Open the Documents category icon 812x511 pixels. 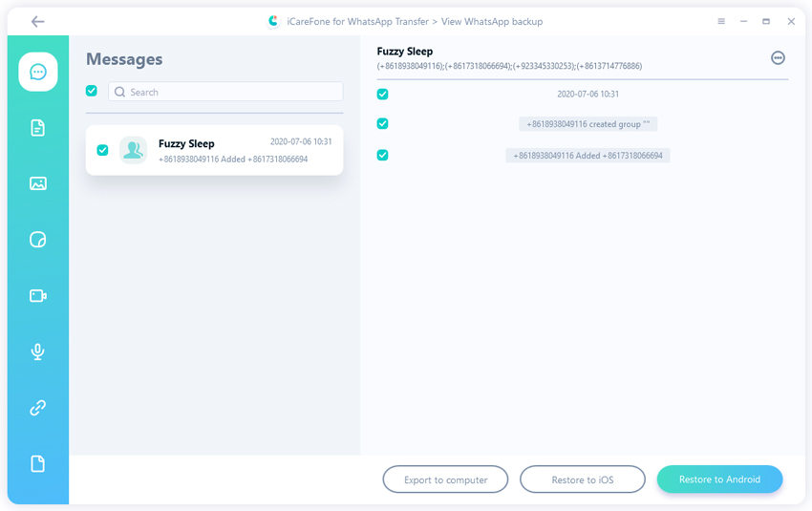coord(38,128)
